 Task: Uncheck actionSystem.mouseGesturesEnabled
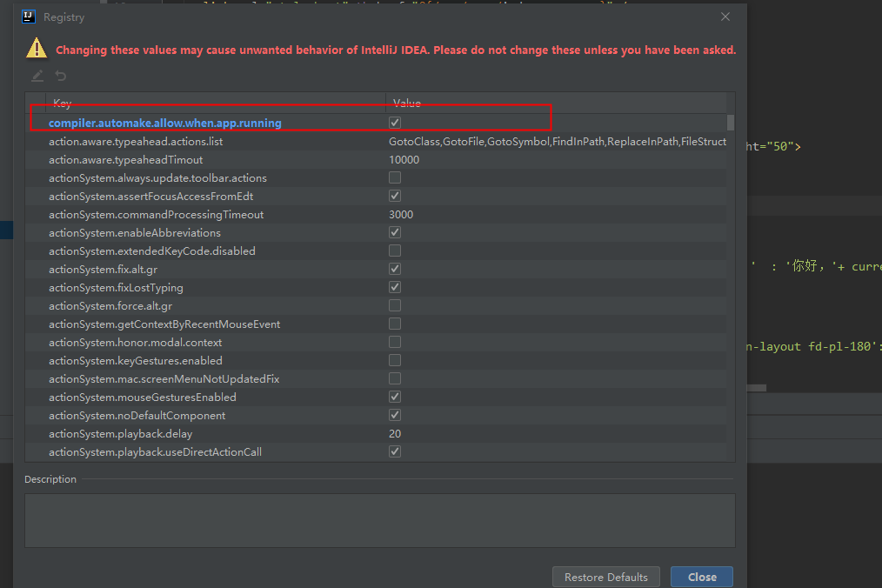395,397
